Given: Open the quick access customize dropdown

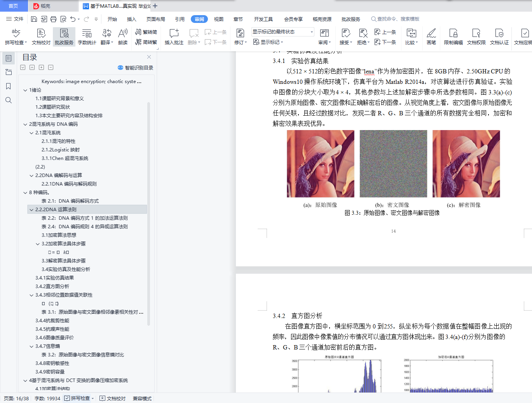Looking at the screenshot, I should pyautogui.click(x=96, y=19).
